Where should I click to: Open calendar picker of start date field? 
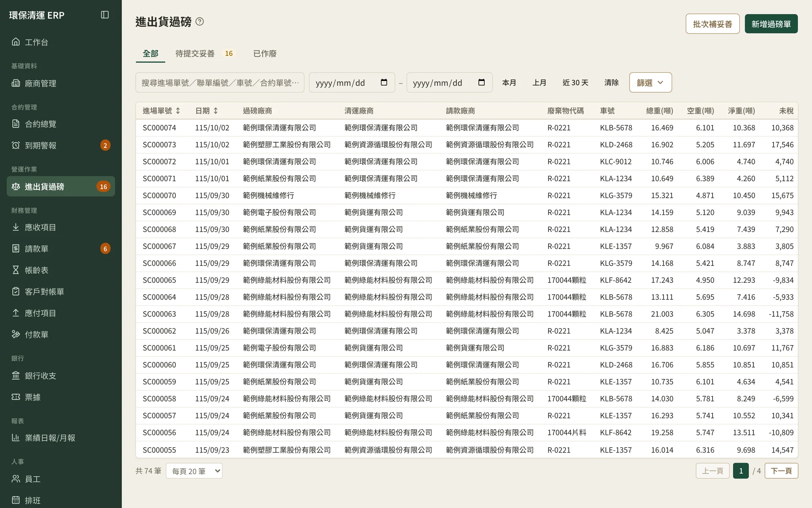click(x=384, y=83)
